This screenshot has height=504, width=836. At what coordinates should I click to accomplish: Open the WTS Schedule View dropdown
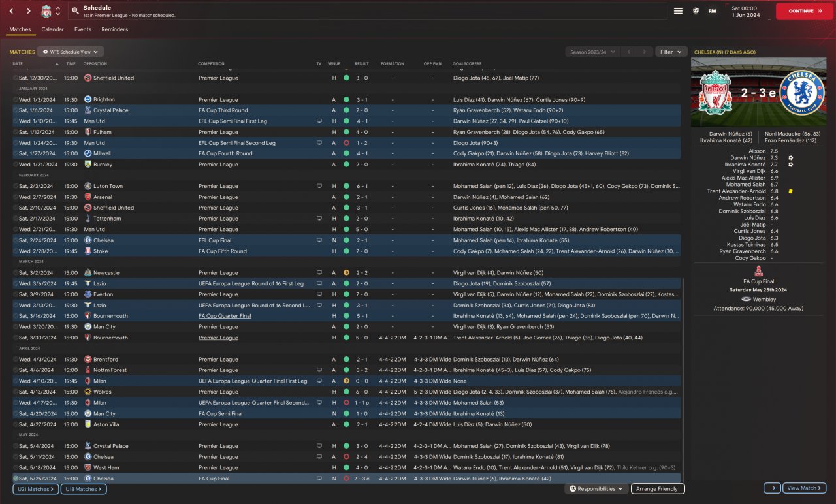tap(71, 52)
